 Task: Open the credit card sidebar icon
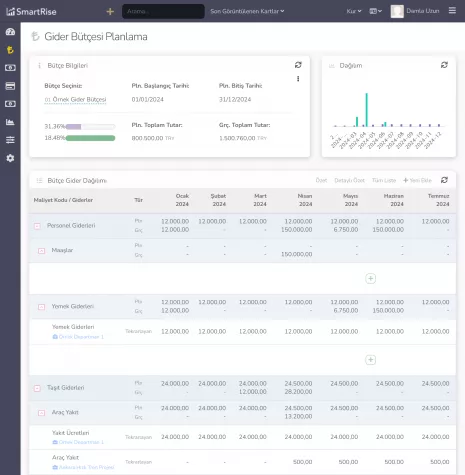(x=10, y=86)
